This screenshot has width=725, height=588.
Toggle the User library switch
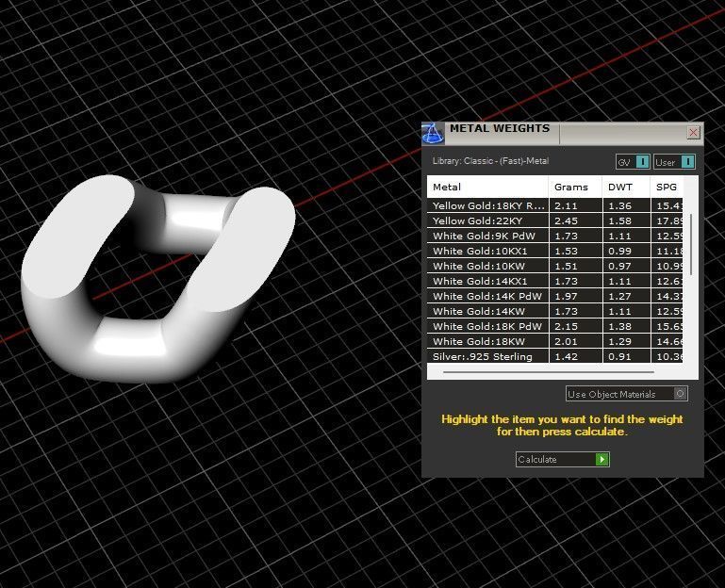[674, 162]
